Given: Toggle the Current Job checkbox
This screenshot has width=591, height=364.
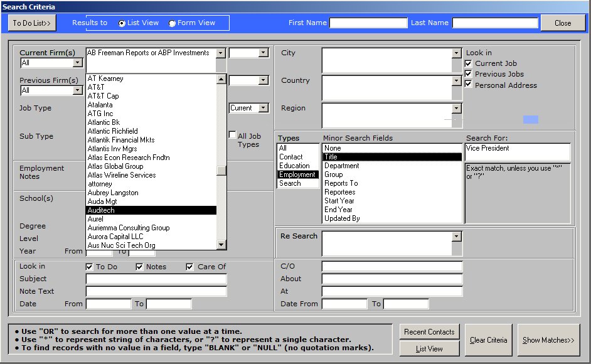Looking at the screenshot, I should click(x=468, y=63).
